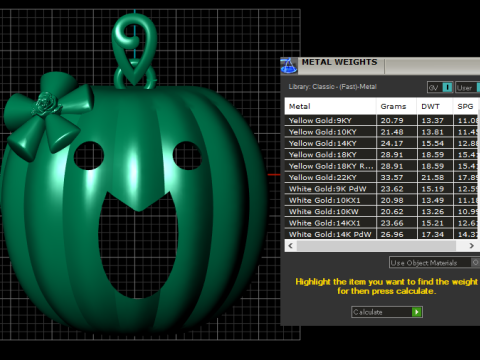Click the 15.19 DWT cell
The height and width of the screenshot is (360, 480).
(435, 189)
